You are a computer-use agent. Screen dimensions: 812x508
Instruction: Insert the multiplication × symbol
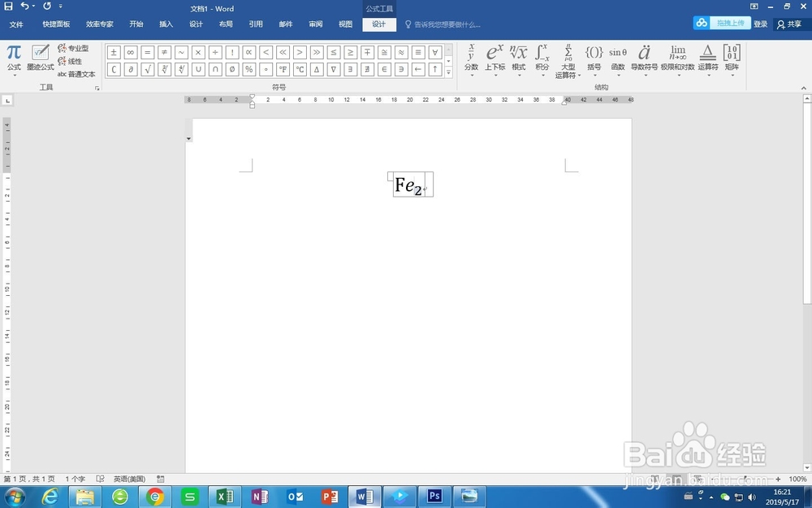pyautogui.click(x=198, y=52)
